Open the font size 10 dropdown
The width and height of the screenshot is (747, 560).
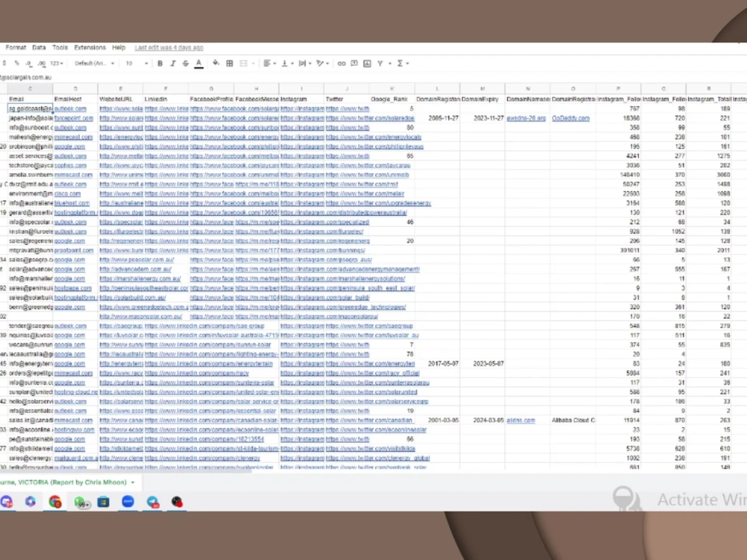tap(136, 63)
